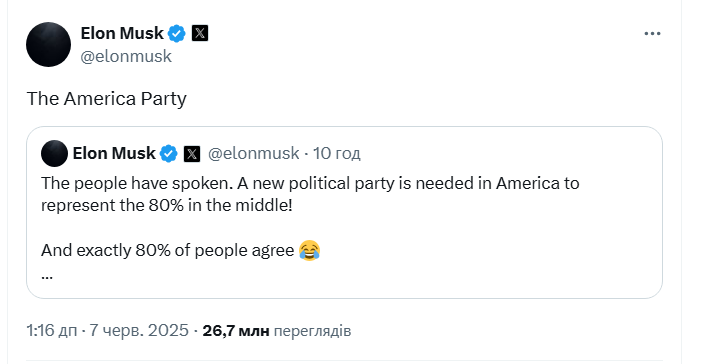Open quoted tweet via 'The people have spoken' text
The height and width of the screenshot is (364, 706).
(x=310, y=183)
